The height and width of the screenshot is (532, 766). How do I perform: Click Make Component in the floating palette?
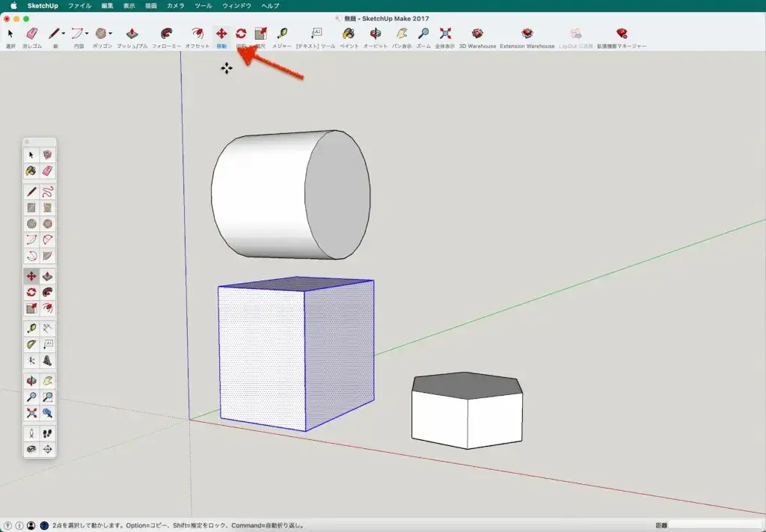(47, 155)
